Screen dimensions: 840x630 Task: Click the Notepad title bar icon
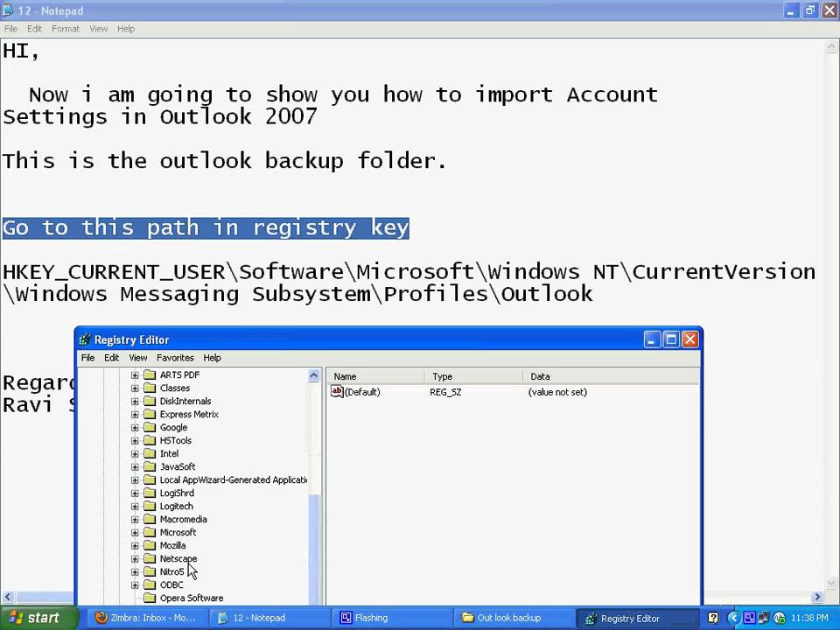[x=8, y=10]
